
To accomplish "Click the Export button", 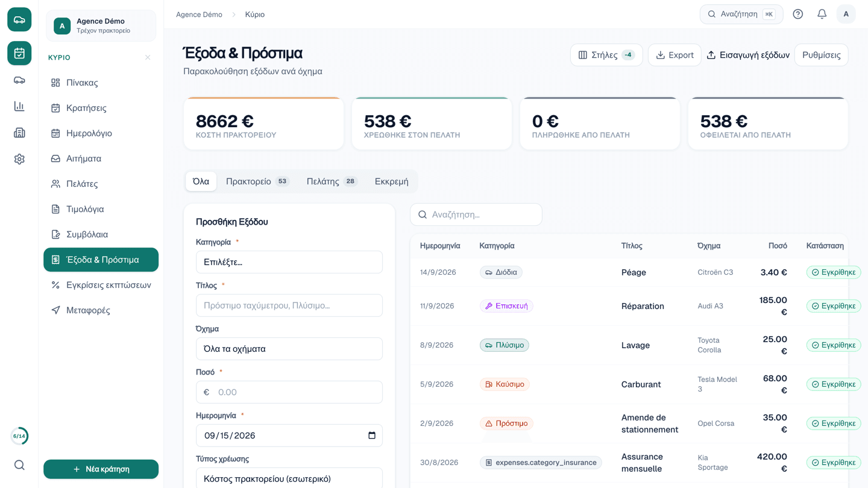I will click(x=675, y=55).
